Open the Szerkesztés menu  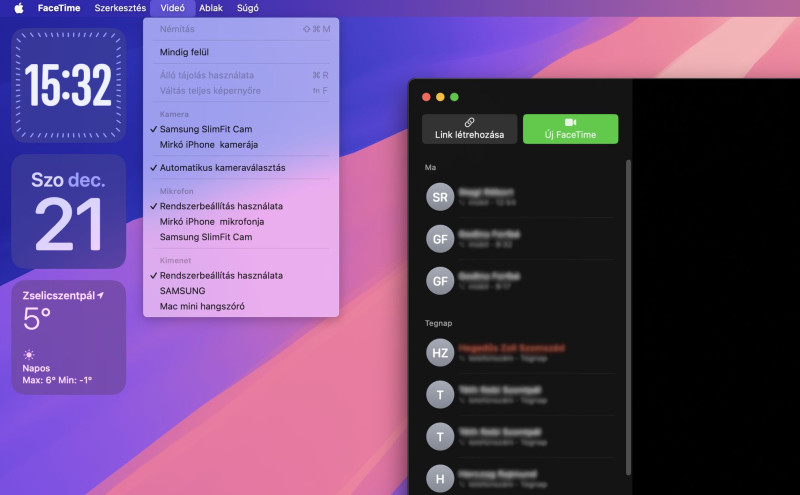click(120, 8)
